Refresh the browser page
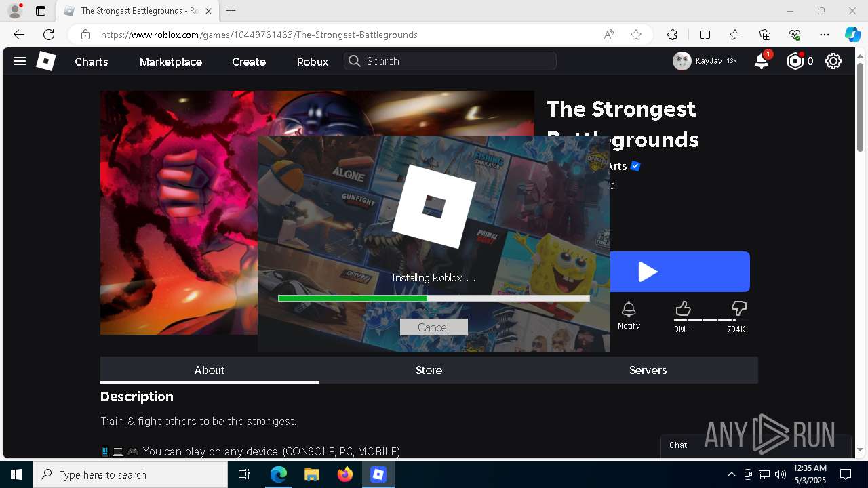Viewport: 868px width, 488px height. pos(49,35)
